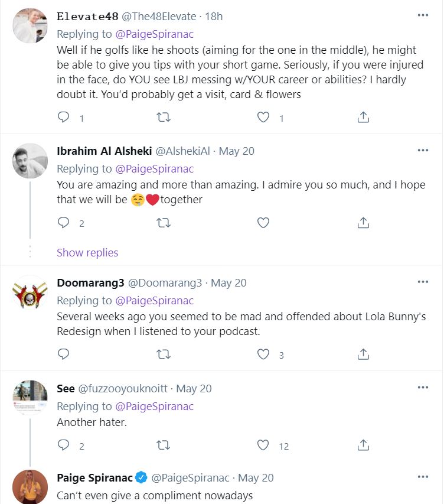Open Paige Spiranac's profile name

click(93, 477)
